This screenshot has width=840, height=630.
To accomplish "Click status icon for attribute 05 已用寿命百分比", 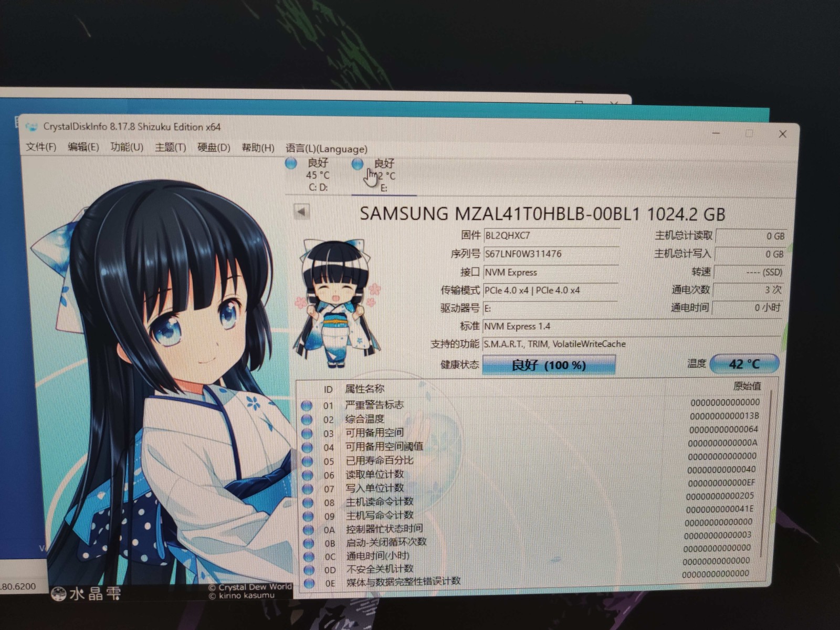I will [308, 461].
